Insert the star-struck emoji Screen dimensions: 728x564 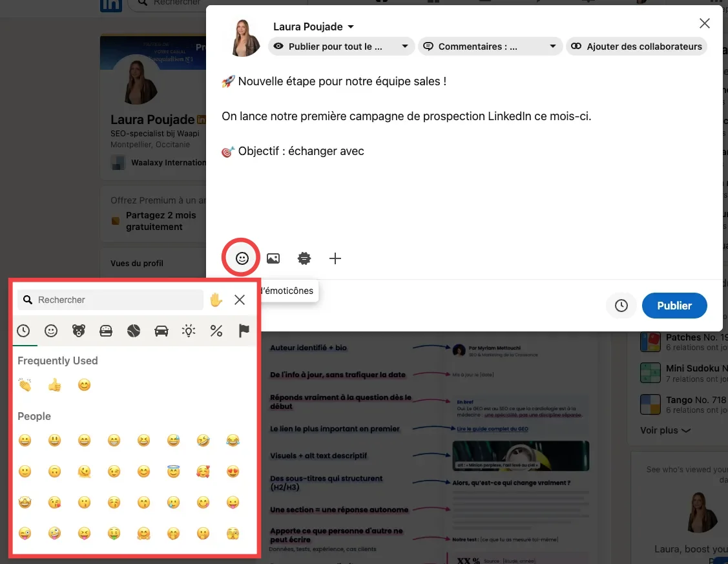[25, 502]
